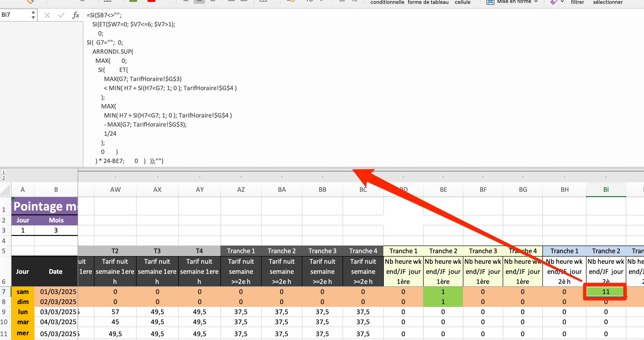Select green cell BE7 with value 1
644x340 pixels.
tap(443, 292)
